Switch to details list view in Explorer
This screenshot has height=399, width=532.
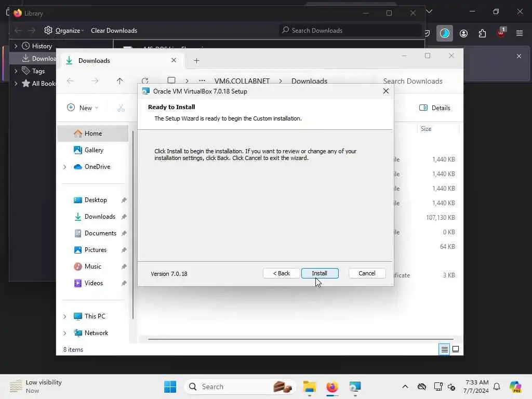click(444, 349)
